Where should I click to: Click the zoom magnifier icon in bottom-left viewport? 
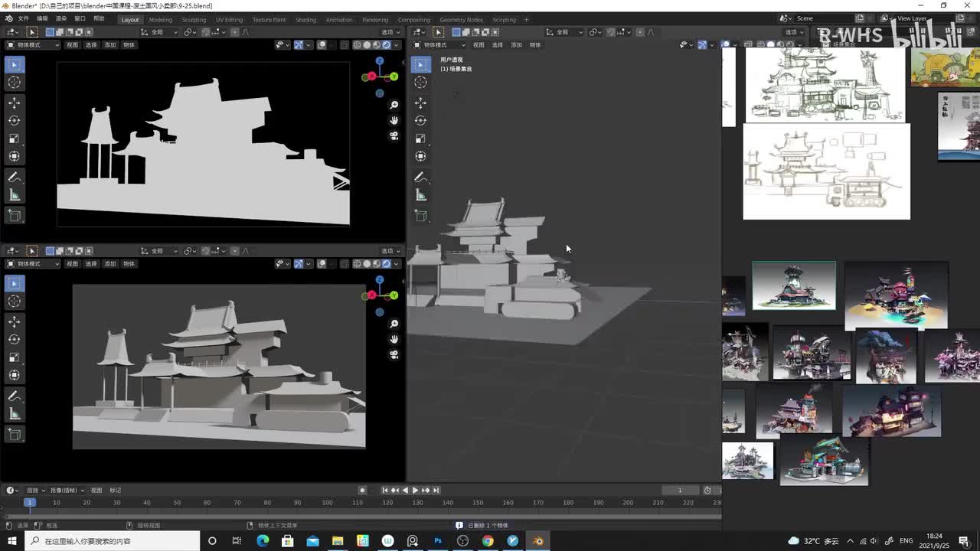(x=394, y=324)
